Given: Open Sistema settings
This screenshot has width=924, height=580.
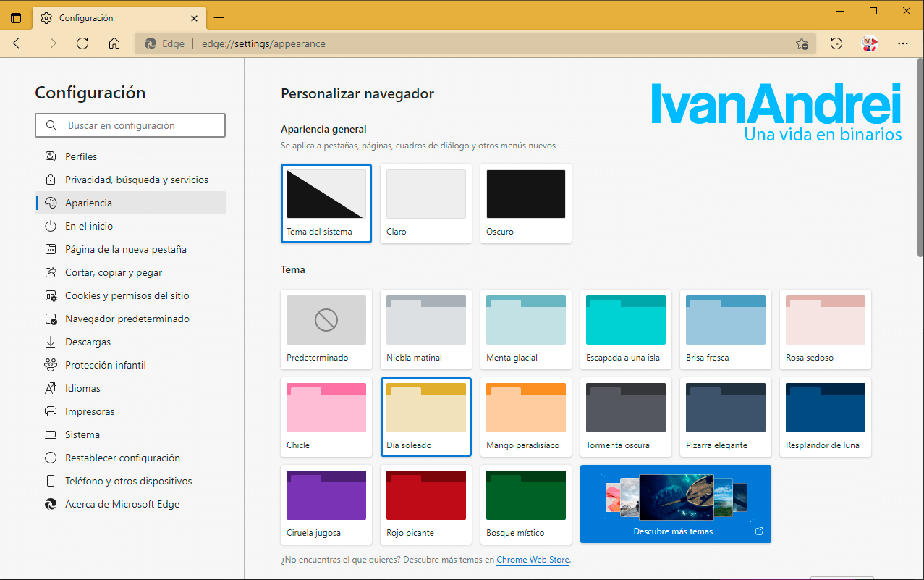Looking at the screenshot, I should [130, 434].
